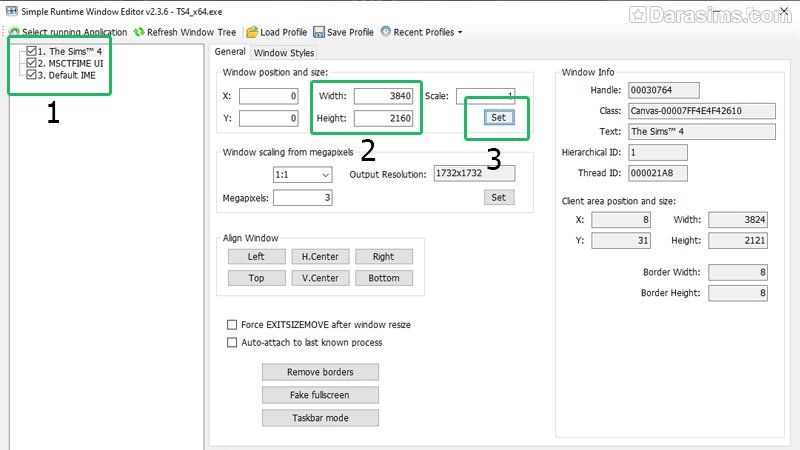Image resolution: width=800 pixels, height=450 pixels.
Task: Click the Thread ID field 000021A8
Action: click(x=658, y=173)
